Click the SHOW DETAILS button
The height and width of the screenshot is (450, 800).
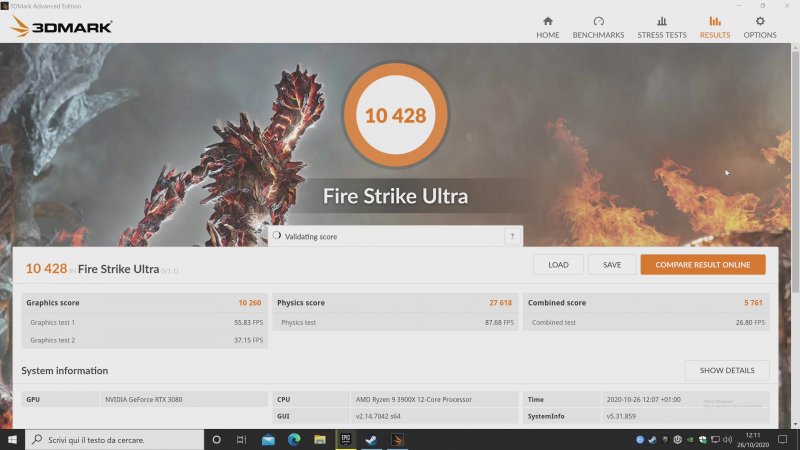click(727, 370)
